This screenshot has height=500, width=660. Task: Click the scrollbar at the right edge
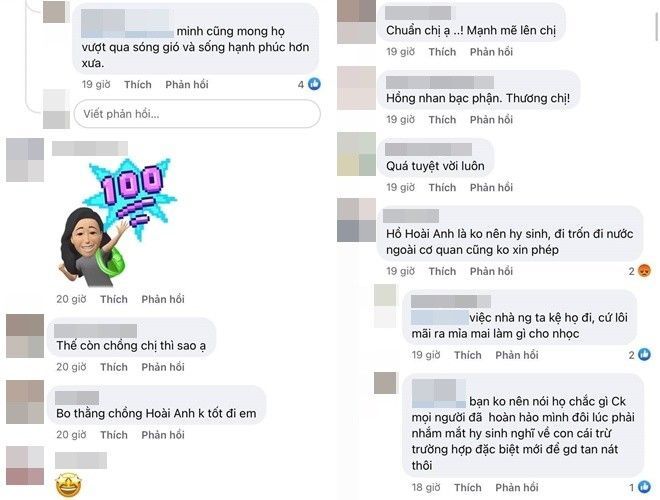(x=657, y=21)
